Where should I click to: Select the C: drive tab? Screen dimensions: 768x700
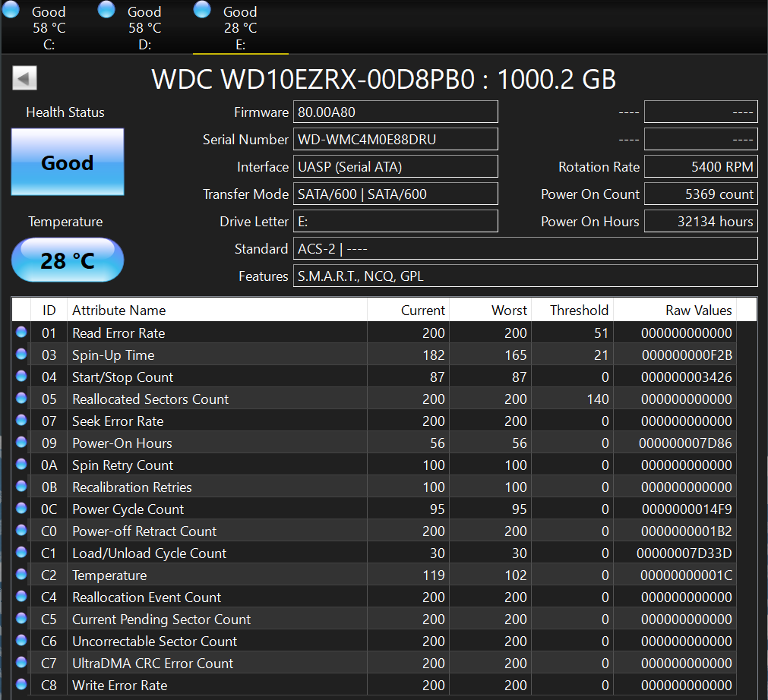pyautogui.click(x=49, y=27)
